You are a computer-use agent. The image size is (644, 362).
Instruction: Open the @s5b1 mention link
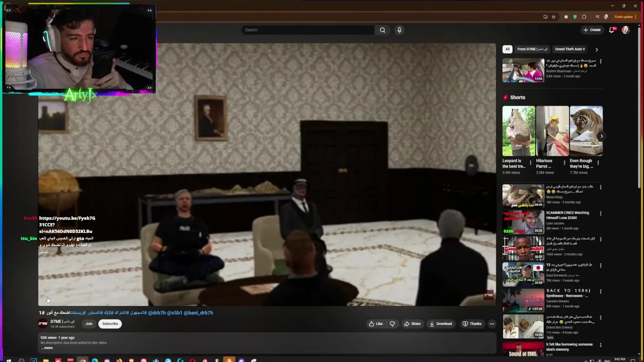tap(175, 313)
